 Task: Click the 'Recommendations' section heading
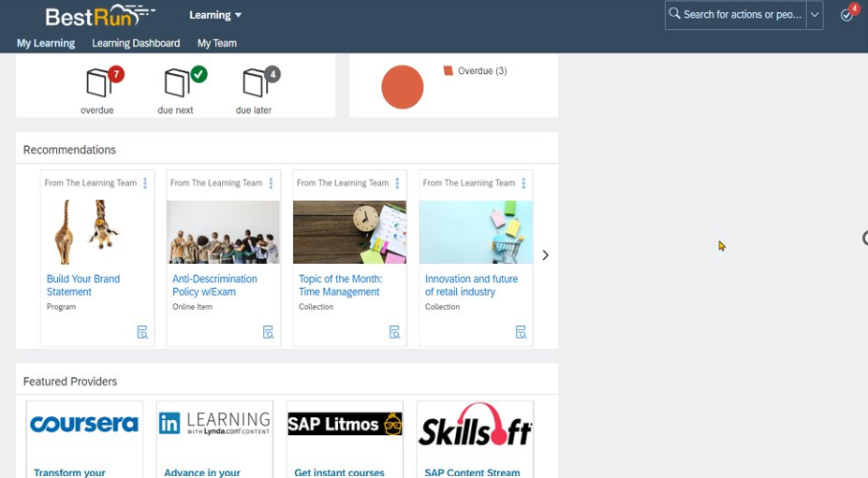click(69, 150)
